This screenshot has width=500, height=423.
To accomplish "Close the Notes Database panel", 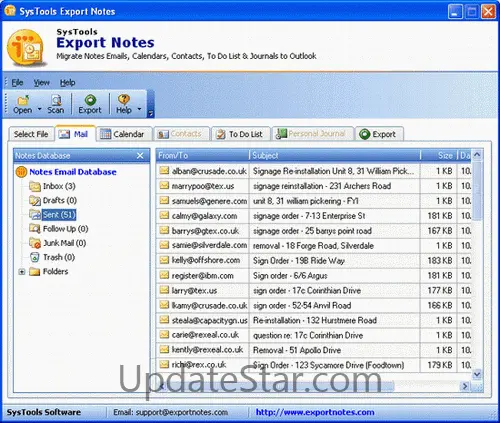I will point(140,156).
